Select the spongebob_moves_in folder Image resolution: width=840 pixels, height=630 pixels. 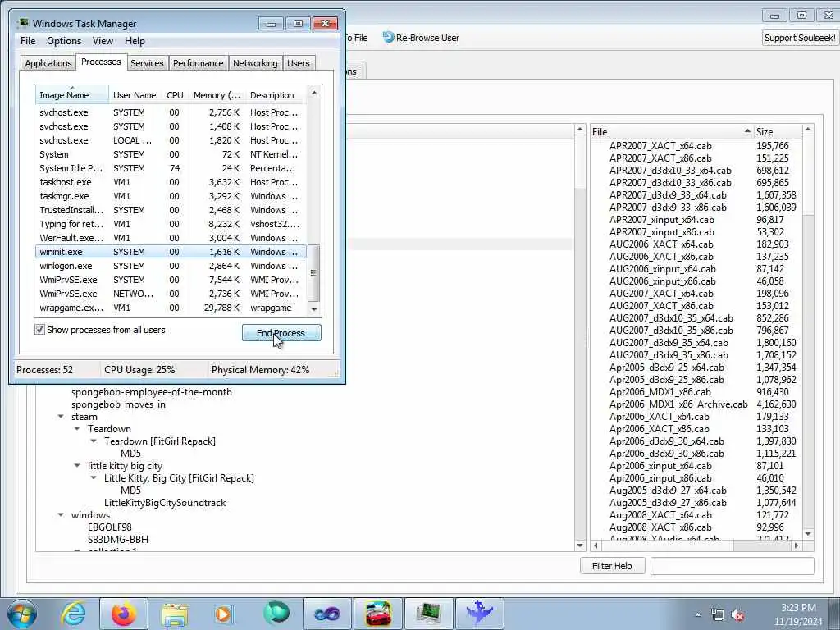coord(118,404)
